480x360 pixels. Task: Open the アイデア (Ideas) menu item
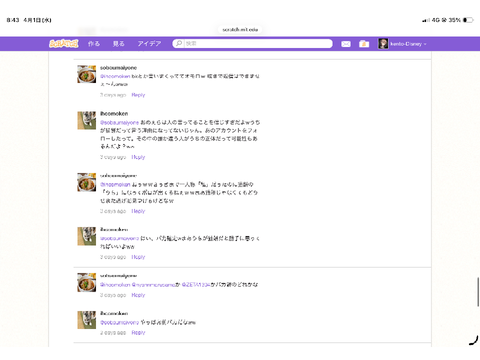pos(149,44)
